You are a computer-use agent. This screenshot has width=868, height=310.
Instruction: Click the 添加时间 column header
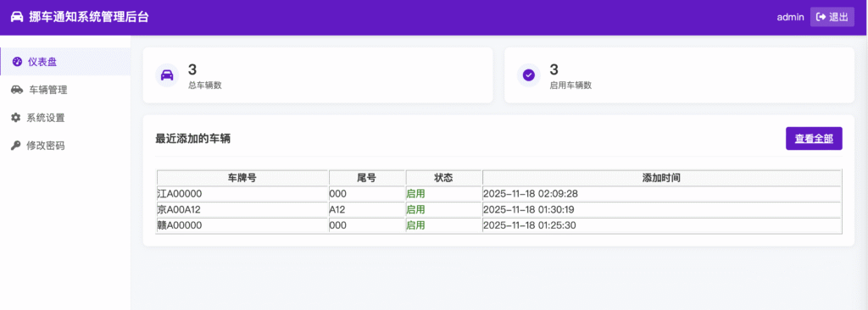pos(661,178)
